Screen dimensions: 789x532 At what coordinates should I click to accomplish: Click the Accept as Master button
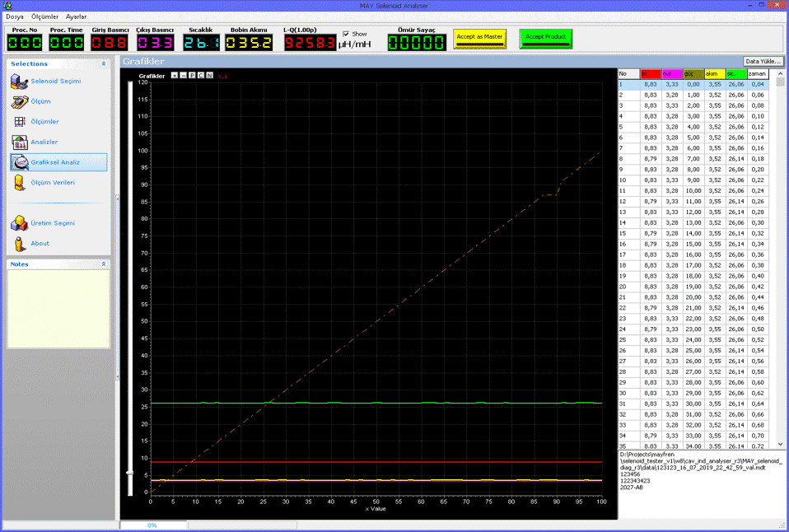point(479,39)
